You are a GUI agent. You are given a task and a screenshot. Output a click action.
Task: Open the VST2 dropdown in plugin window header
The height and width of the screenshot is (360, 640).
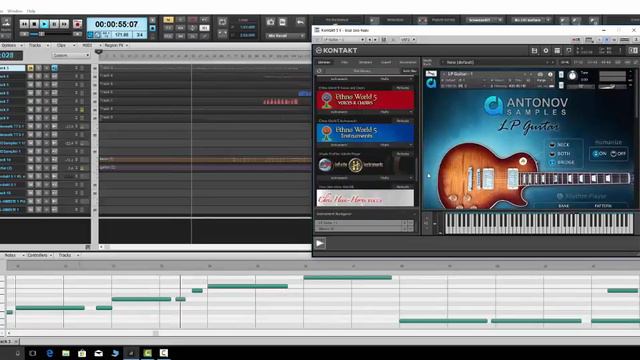click(407, 40)
